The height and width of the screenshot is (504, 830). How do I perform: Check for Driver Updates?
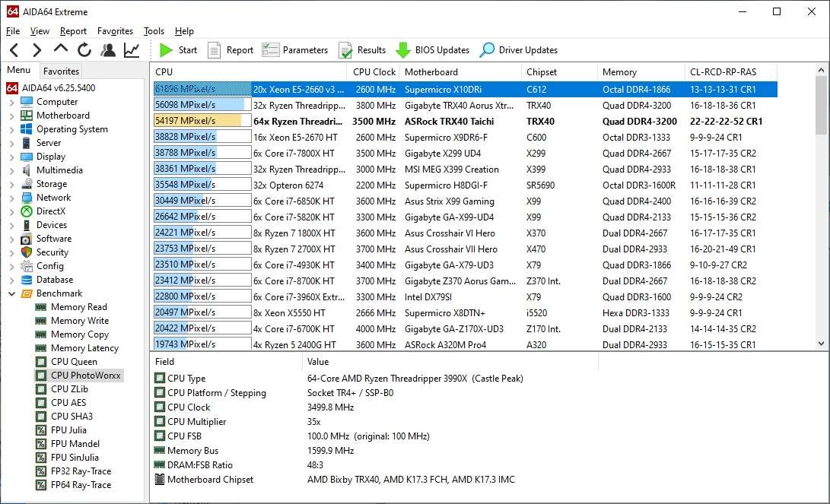[x=519, y=50]
